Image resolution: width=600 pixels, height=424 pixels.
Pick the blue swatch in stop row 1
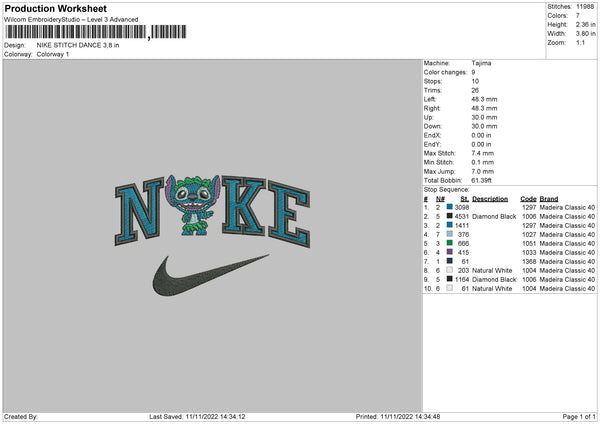450,207
